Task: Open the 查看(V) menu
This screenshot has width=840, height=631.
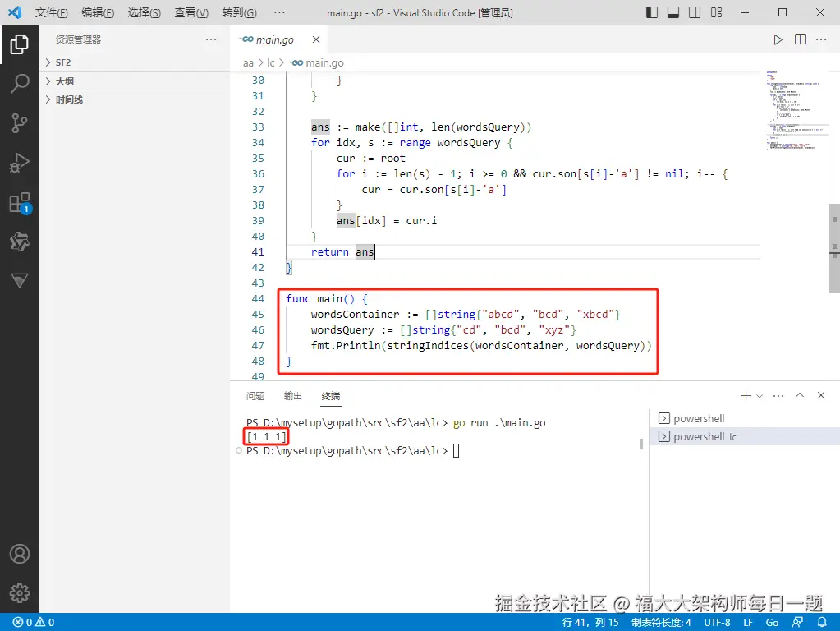Action: pyautogui.click(x=191, y=12)
